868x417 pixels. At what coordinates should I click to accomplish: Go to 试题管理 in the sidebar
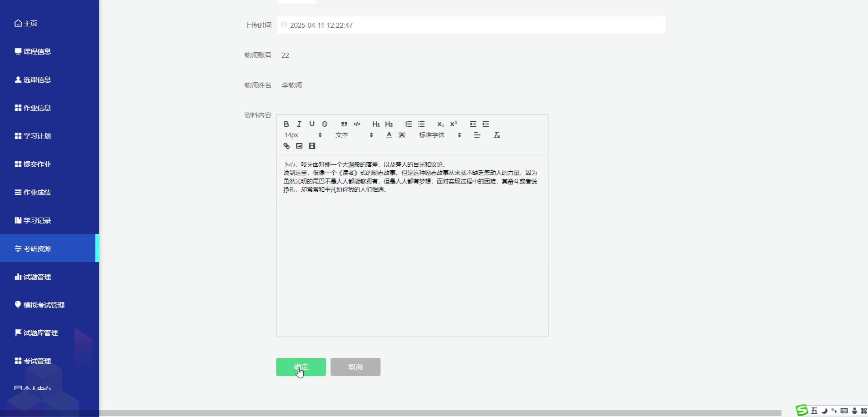coord(37,277)
